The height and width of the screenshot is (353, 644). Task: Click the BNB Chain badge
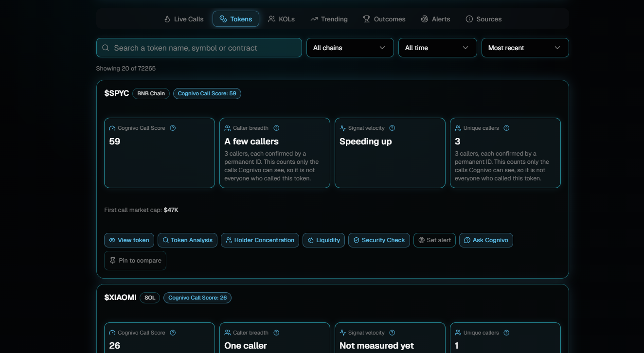point(151,93)
